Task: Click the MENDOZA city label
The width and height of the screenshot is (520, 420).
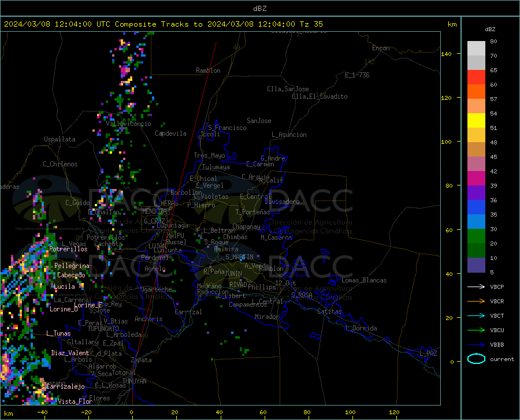Action: pyautogui.click(x=154, y=211)
